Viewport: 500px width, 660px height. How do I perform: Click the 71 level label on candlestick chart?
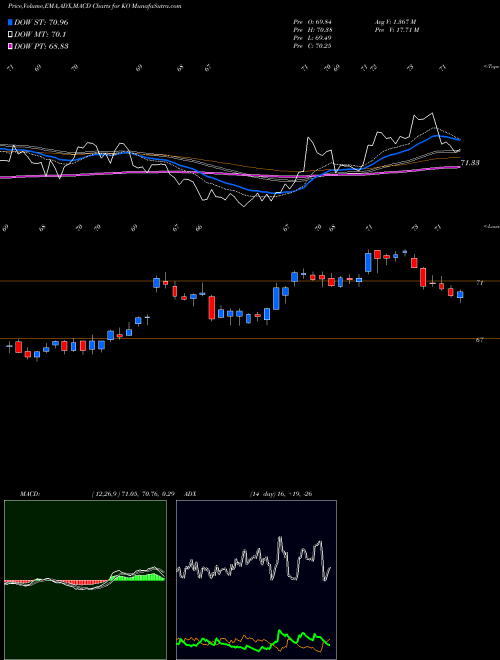click(x=479, y=283)
